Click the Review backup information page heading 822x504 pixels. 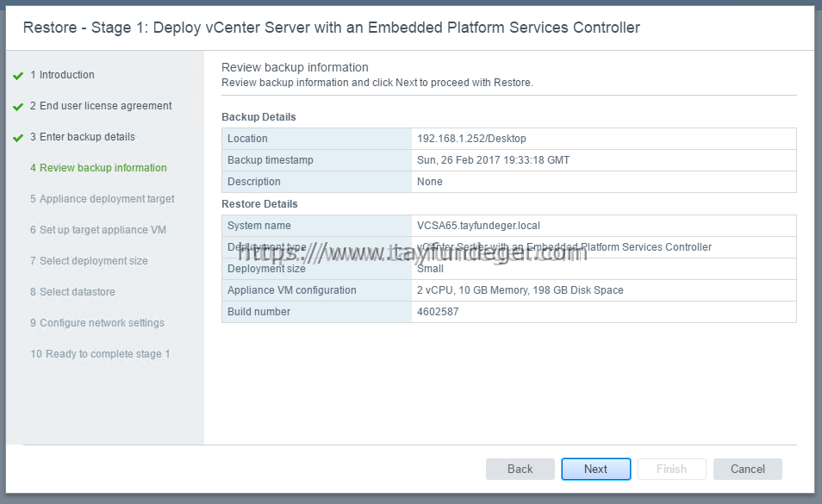pyautogui.click(x=295, y=67)
